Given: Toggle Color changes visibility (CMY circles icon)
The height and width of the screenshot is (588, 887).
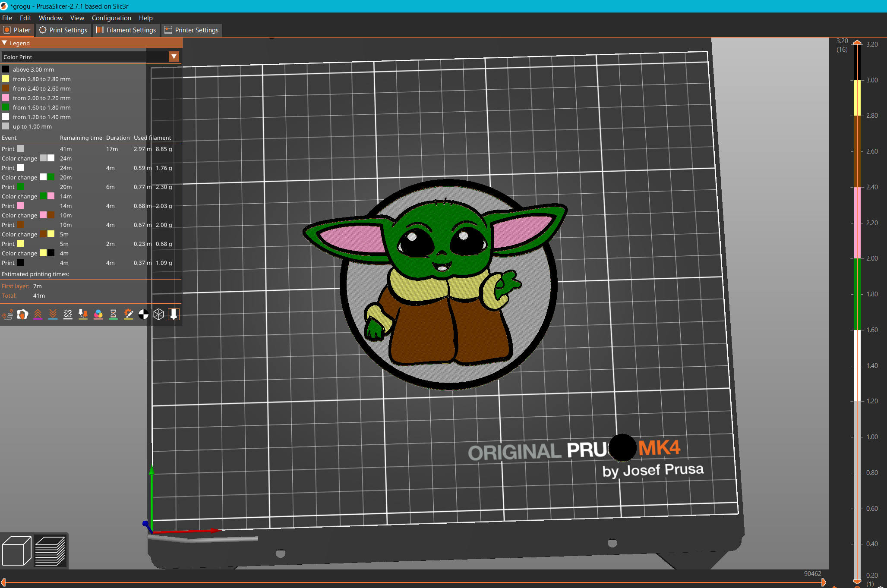Looking at the screenshot, I should click(98, 314).
